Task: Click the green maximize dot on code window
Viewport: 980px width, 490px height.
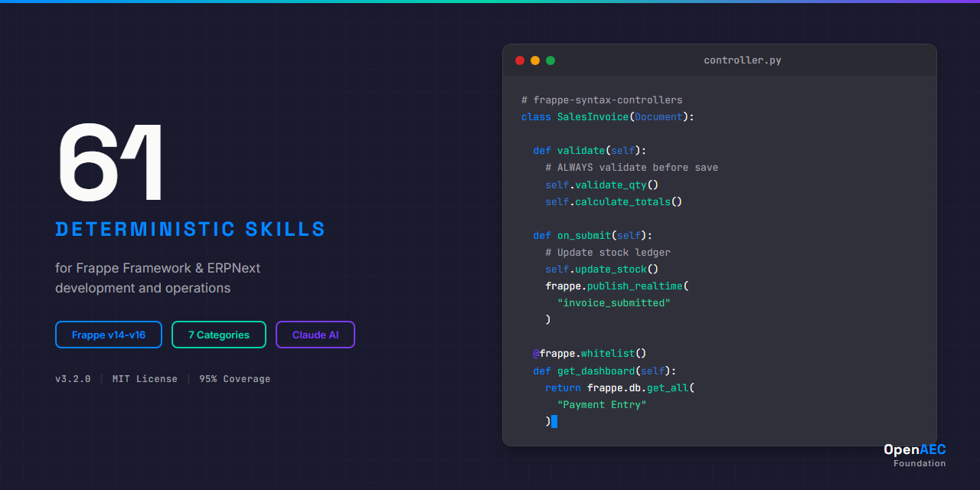Action: (x=550, y=60)
